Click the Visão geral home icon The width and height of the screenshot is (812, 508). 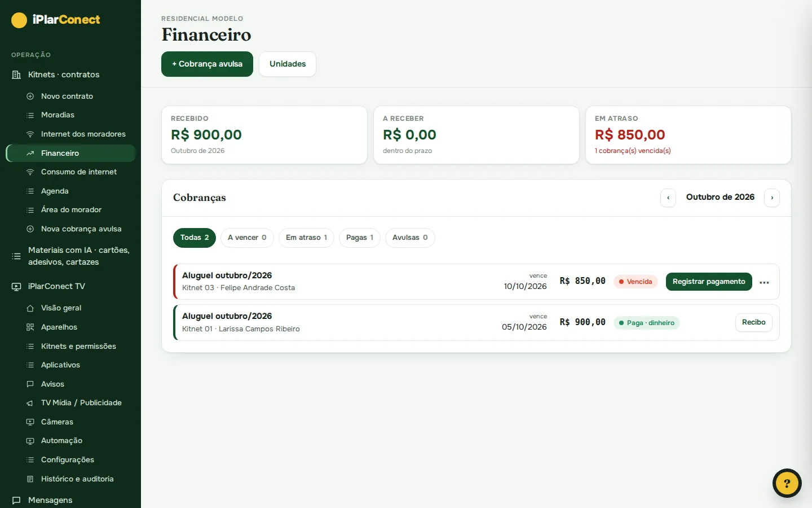pyautogui.click(x=30, y=308)
